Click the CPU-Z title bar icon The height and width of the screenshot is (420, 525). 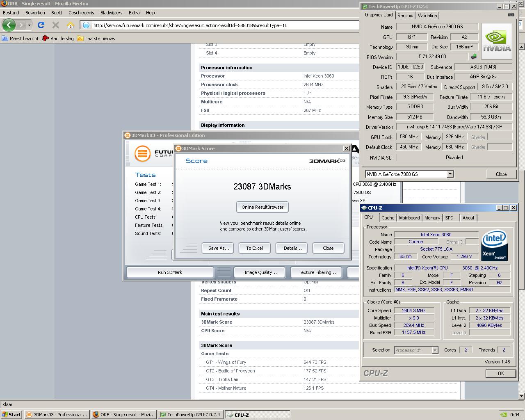[364, 208]
